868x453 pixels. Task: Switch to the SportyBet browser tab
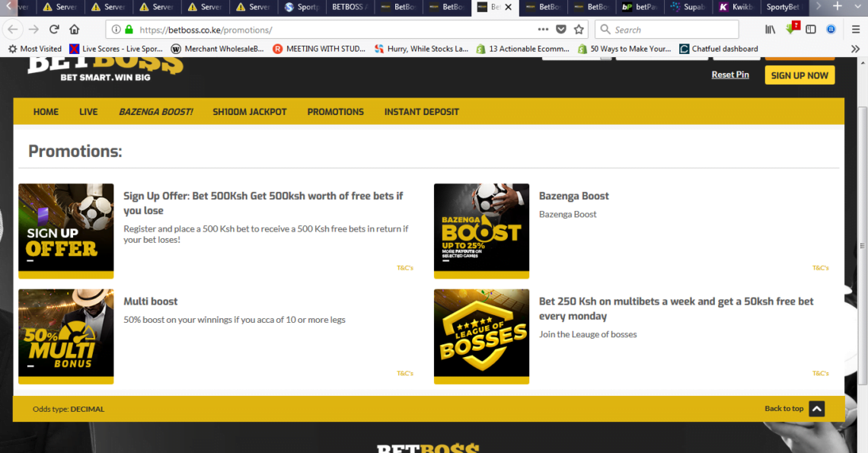tap(783, 7)
